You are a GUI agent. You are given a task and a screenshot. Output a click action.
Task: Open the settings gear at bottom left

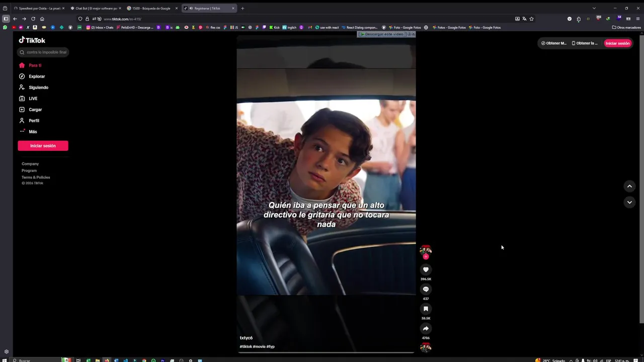[x=7, y=352]
